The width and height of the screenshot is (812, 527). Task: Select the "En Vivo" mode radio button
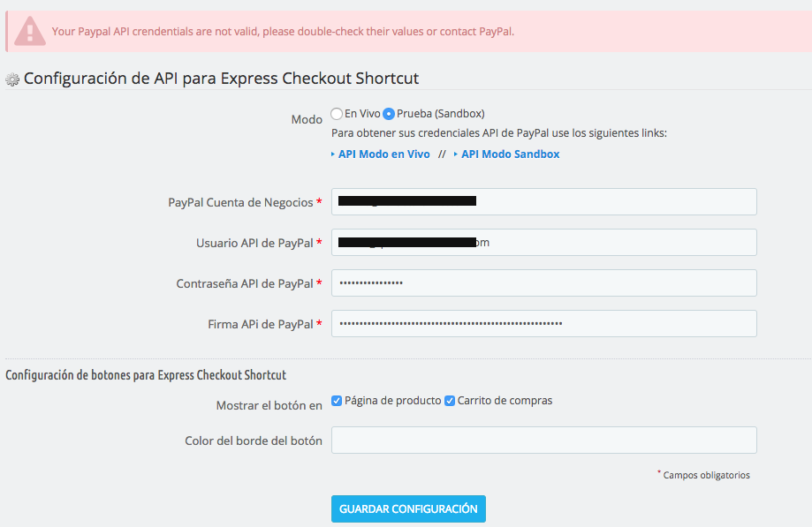click(336, 114)
